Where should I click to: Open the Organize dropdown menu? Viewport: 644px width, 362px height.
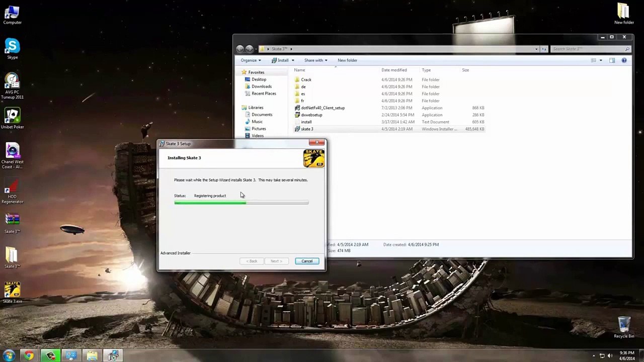251,60
